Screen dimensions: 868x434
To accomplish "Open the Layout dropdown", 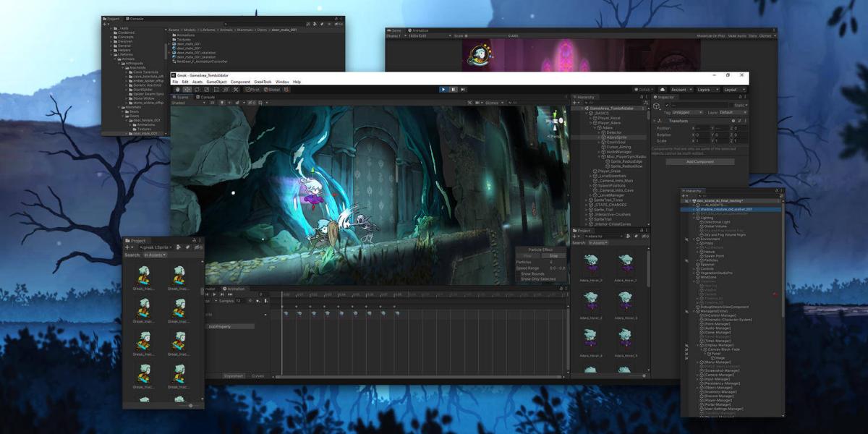I will (x=733, y=90).
